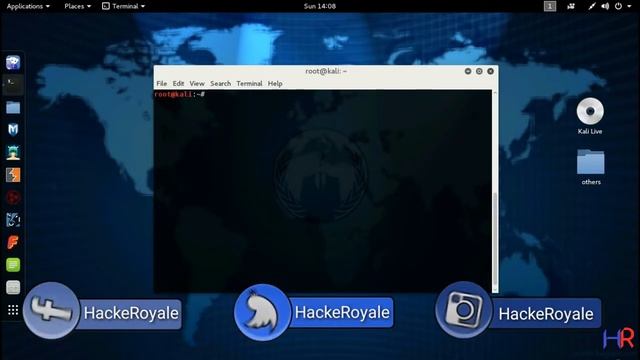The height and width of the screenshot is (360, 640).
Task: Launch the first dock icon with face
Action: [x=13, y=62]
